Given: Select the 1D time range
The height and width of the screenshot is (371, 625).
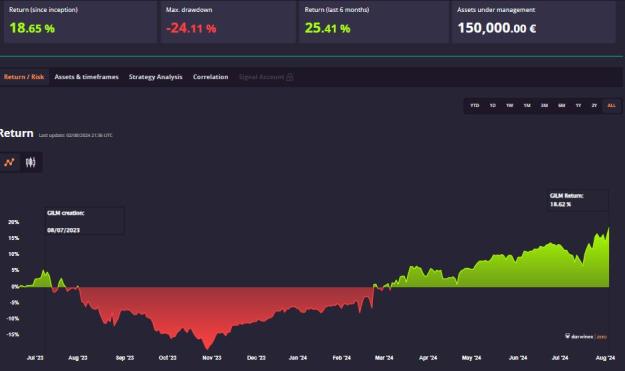Looking at the screenshot, I should (x=493, y=106).
